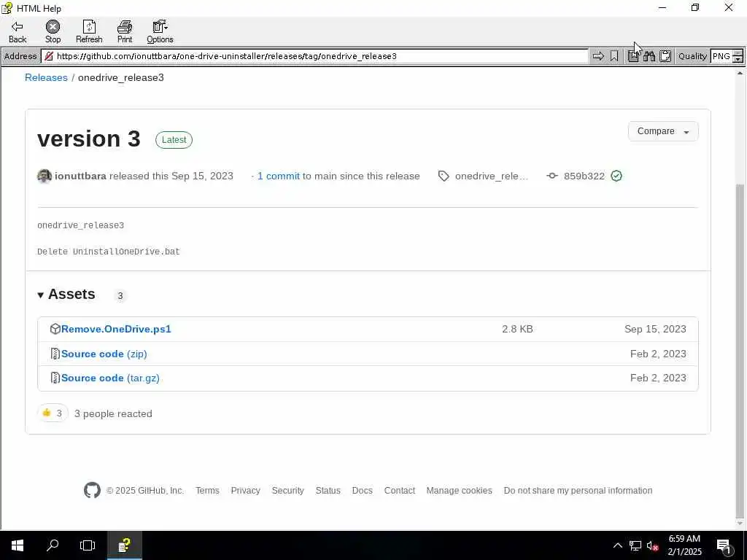Click the scrollbar down arrow
This screenshot has width=747, height=560.
point(740,524)
